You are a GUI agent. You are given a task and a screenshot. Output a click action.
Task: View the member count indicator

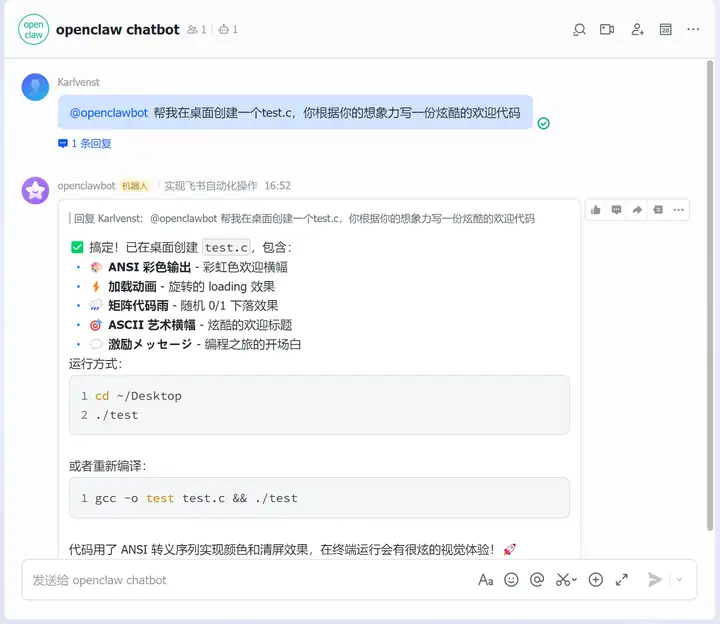tap(197, 30)
